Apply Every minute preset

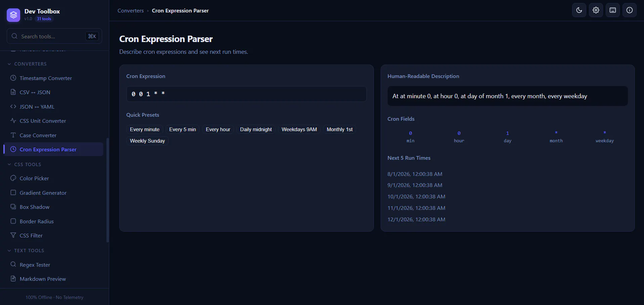[145, 129]
